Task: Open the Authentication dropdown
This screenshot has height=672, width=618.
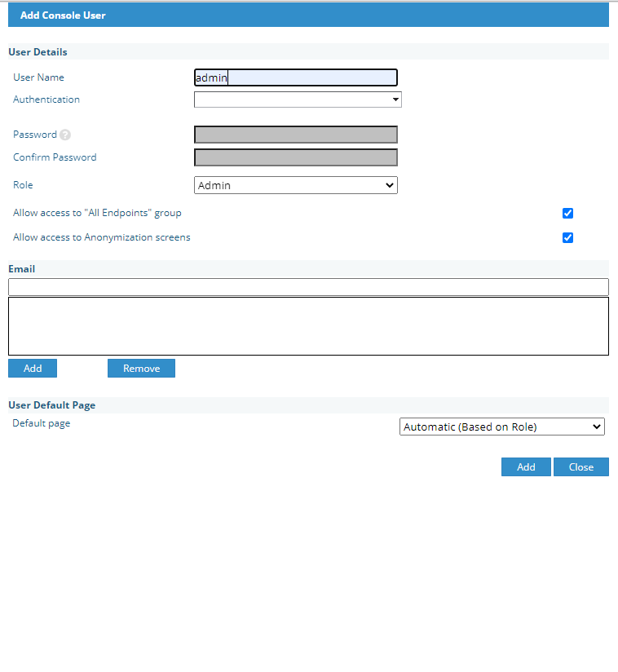Action: (298, 99)
